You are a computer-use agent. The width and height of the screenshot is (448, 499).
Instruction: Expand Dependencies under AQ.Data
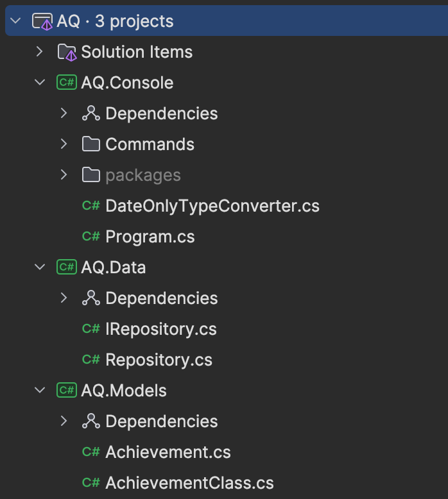pyautogui.click(x=64, y=298)
